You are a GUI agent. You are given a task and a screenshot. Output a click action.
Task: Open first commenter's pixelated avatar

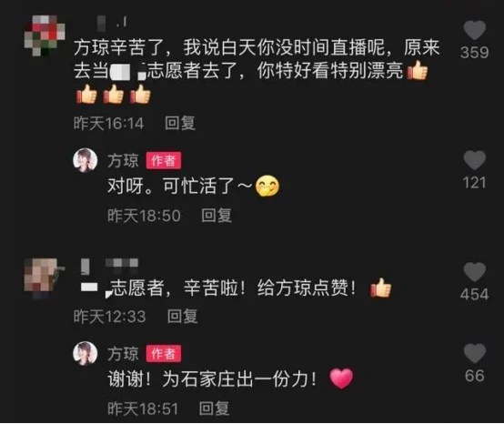[45, 35]
